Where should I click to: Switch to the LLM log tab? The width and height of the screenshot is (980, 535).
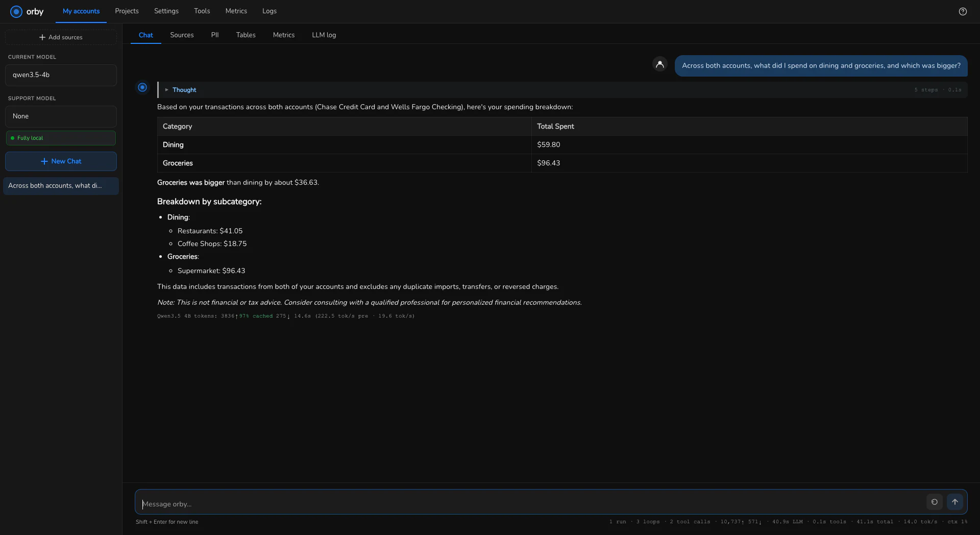coord(324,35)
